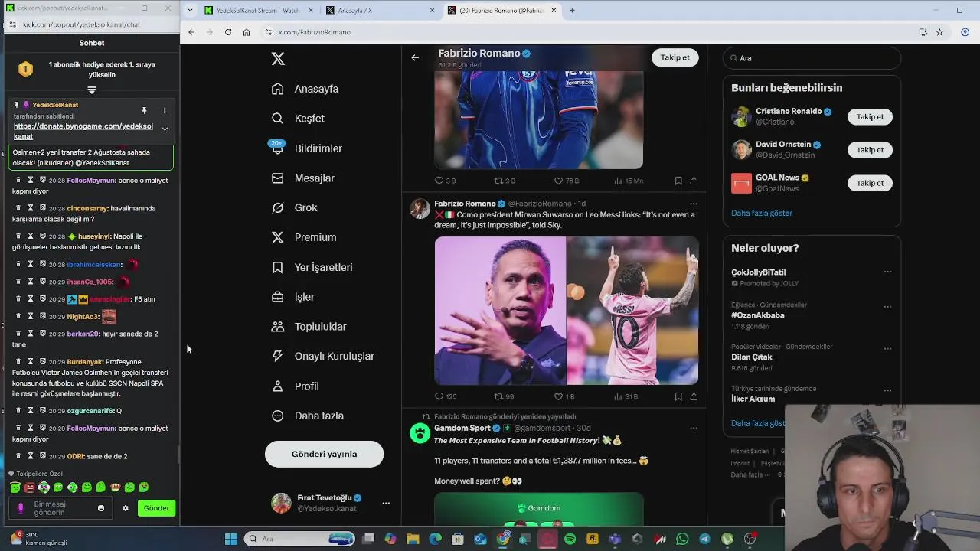Expand the pinned donate message chevron
Image resolution: width=980 pixels, height=551 pixels.
(x=165, y=129)
